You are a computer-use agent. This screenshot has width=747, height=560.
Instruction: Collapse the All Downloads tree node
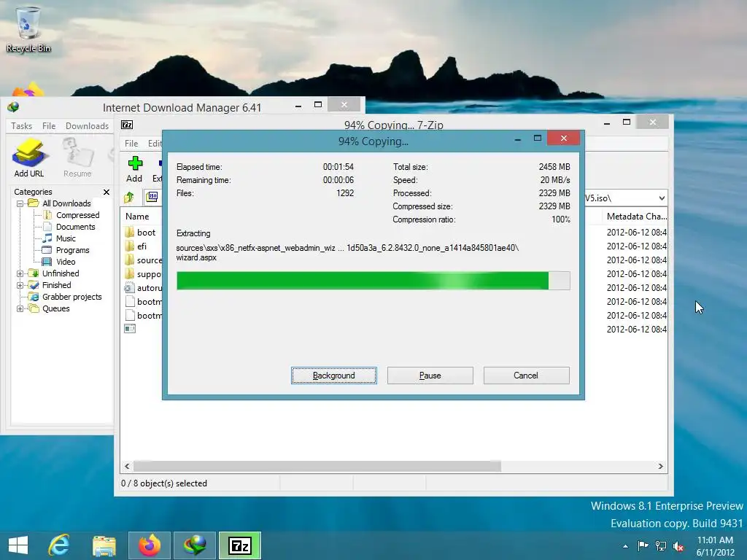coord(20,203)
